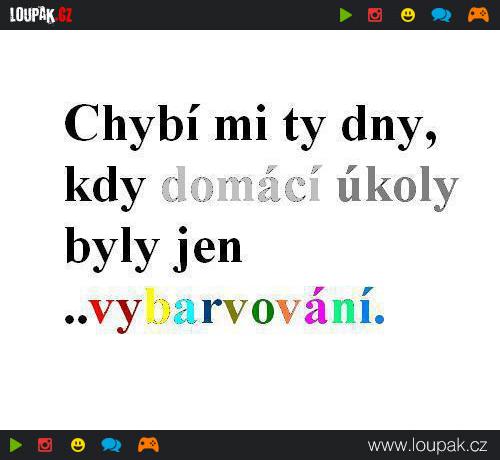This screenshot has height=460, width=500.
Task: Click the orange gamepad icon in header
Action: point(478,15)
